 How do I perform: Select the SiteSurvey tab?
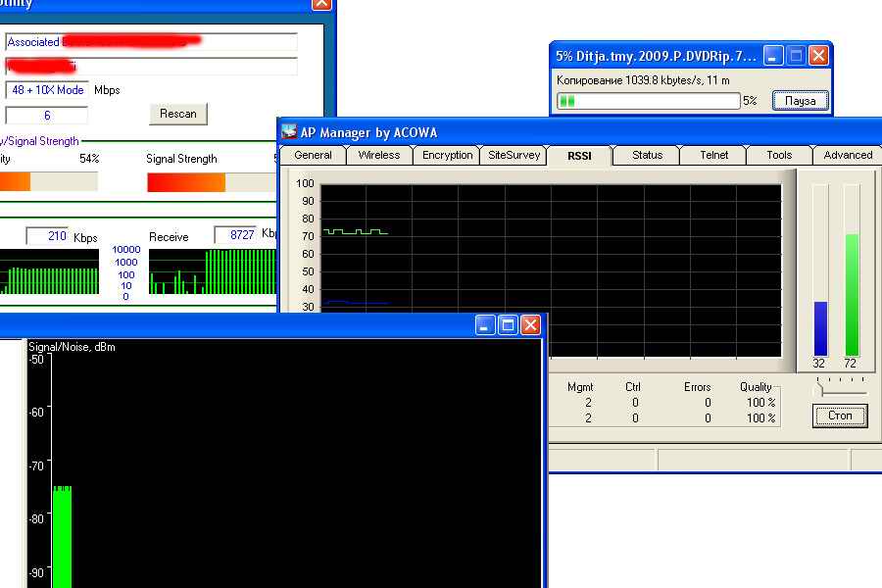click(x=514, y=155)
